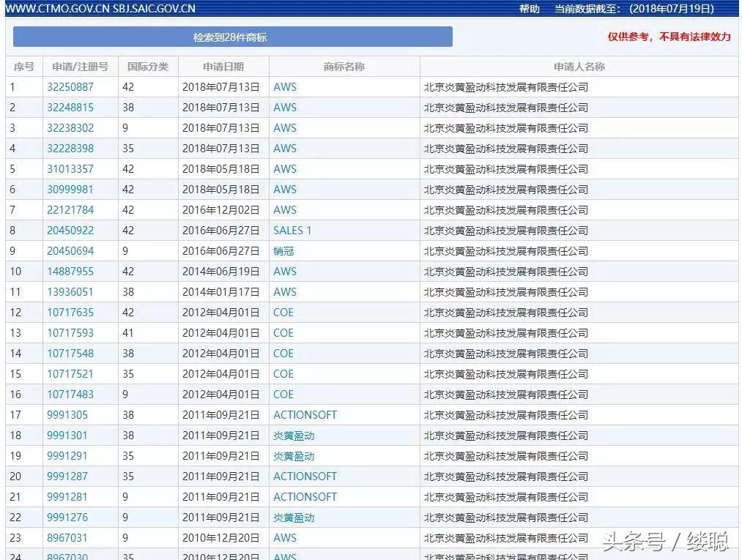Viewport: 742px width, 560px height.
Task: View details of the AWS trademark in row 1
Action: (x=285, y=86)
